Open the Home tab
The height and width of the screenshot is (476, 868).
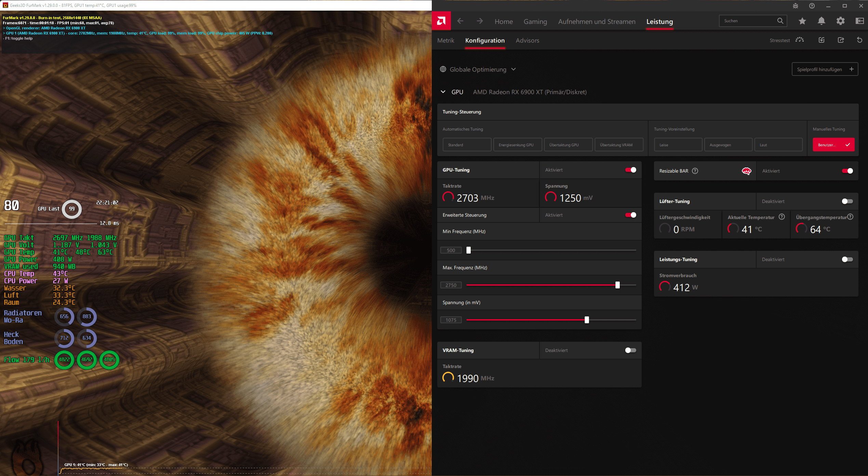504,22
